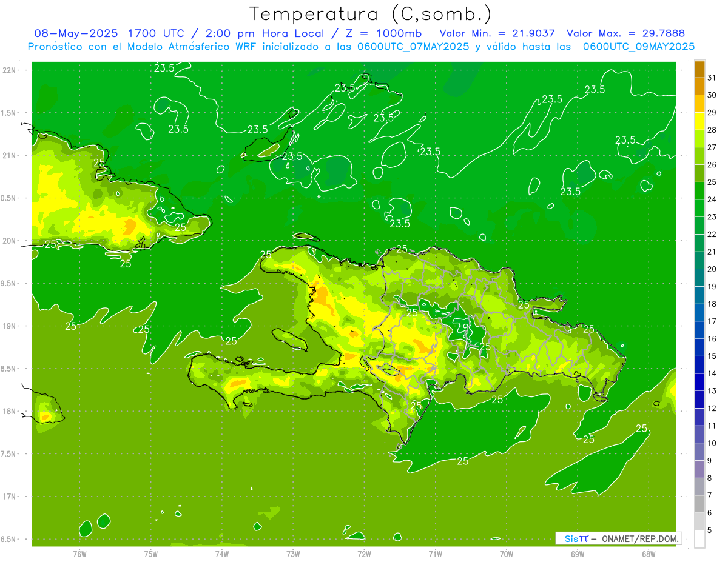Image resolution: width=728 pixels, height=562 pixels.
Task: Click the "10" label on the color scale
Action: pos(712,443)
